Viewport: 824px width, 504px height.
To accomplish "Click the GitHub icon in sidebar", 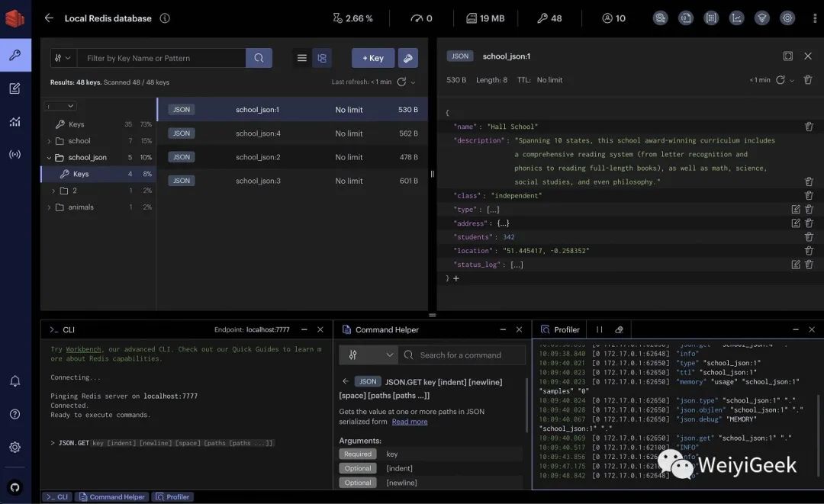I will pos(14,487).
